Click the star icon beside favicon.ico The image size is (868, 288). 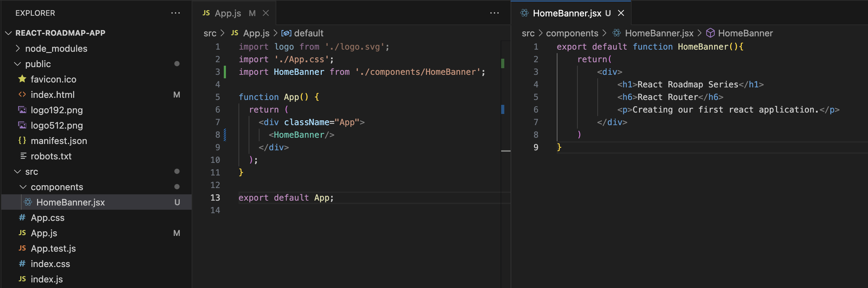point(22,79)
